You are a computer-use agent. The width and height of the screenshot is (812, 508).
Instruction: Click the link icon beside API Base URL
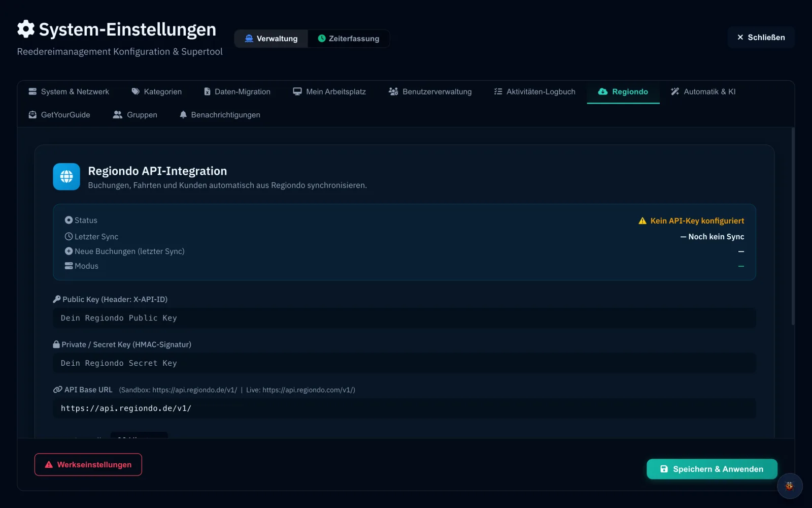58,390
